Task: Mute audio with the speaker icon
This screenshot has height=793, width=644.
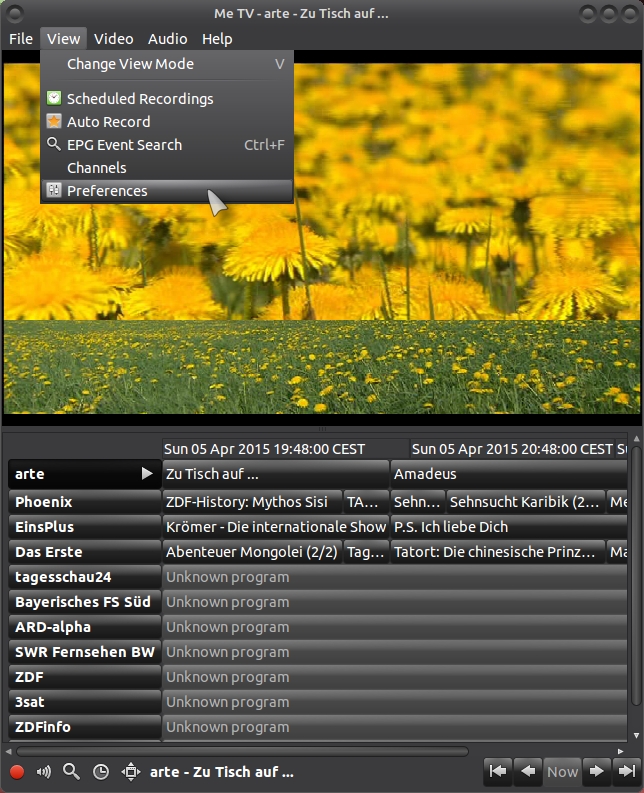Action: click(44, 772)
